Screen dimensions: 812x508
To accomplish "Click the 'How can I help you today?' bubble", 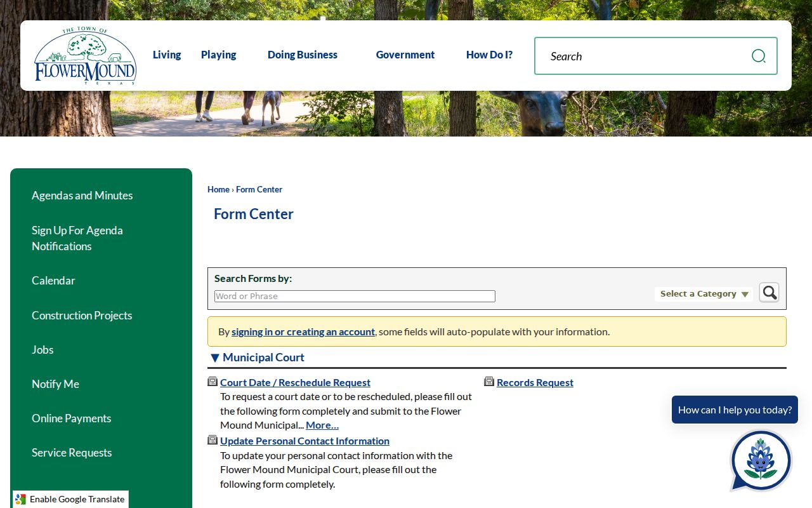I will pos(735,410).
